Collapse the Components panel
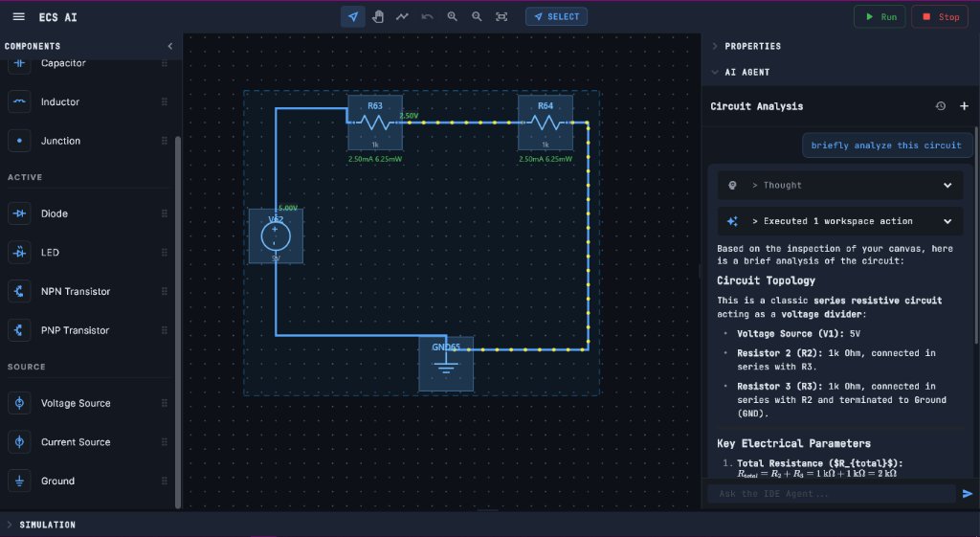This screenshot has height=537, width=980. 170,46
